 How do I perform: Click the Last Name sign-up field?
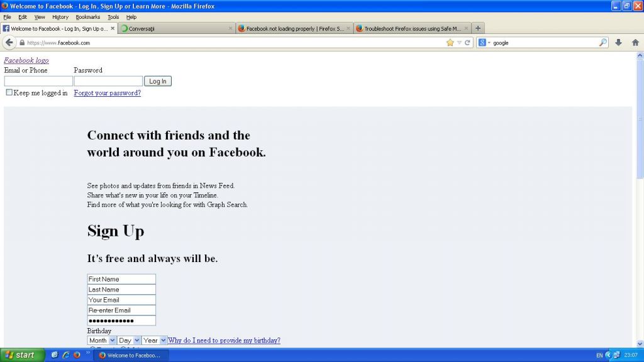[121, 289]
